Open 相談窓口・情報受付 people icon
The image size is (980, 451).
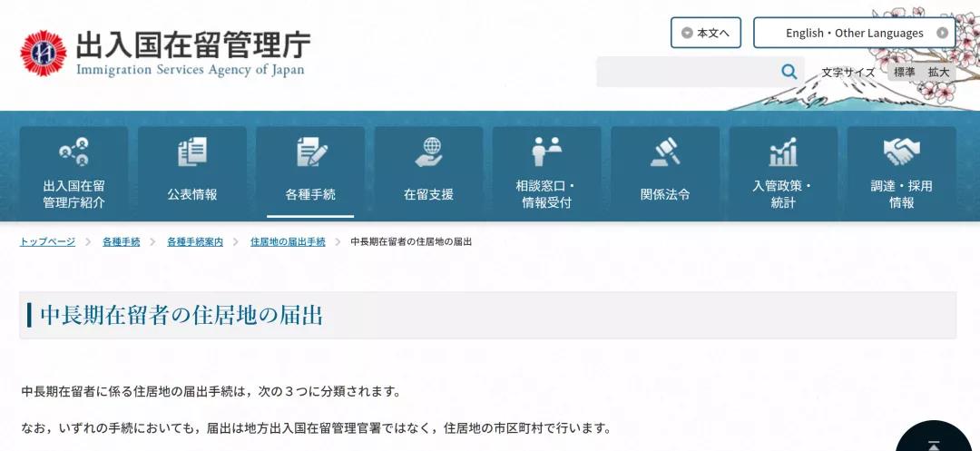pyautogui.click(x=546, y=152)
